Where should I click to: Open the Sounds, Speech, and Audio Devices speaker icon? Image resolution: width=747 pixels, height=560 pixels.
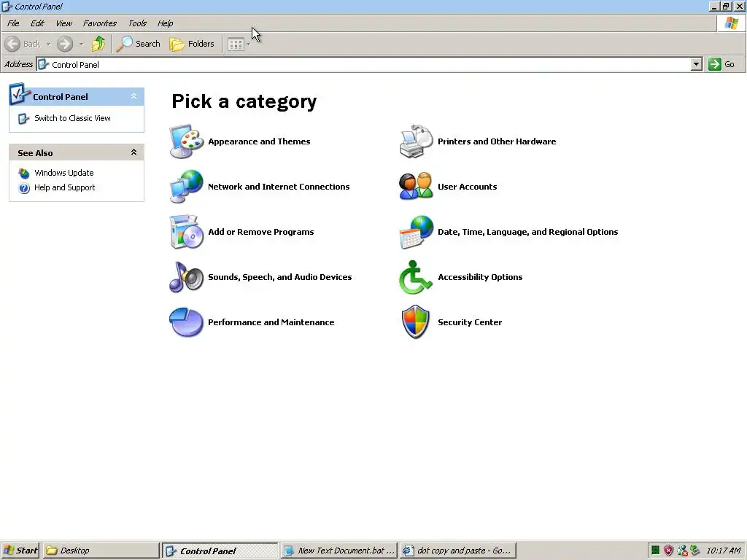click(186, 277)
